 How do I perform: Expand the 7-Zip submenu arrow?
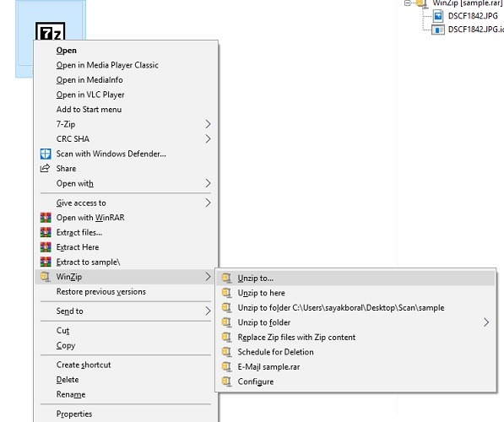(x=208, y=124)
